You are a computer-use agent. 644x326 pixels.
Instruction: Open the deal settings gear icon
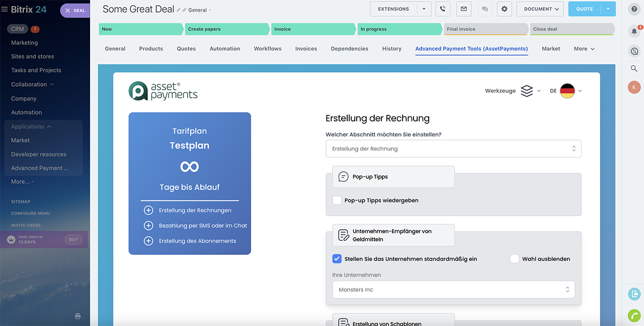pyautogui.click(x=504, y=9)
